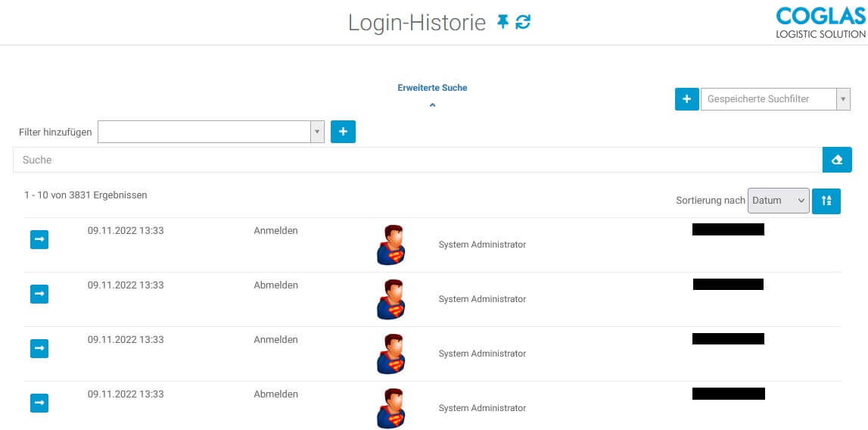The height and width of the screenshot is (430, 868).
Task: Open the Gespeicherte Suchfilter dropdown
Action: 775,99
